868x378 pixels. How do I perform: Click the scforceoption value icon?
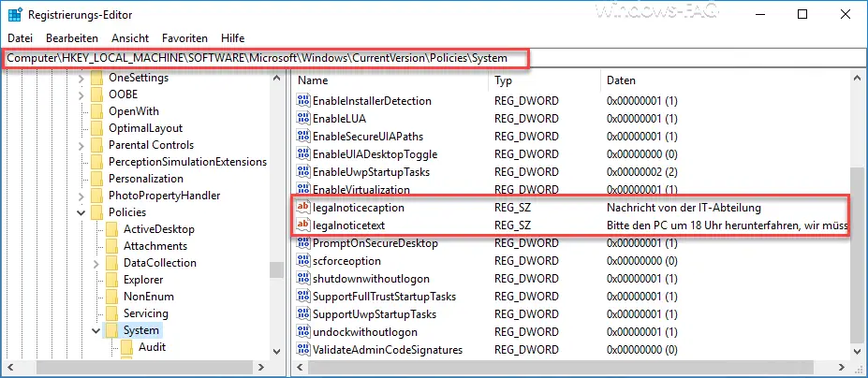(x=303, y=261)
